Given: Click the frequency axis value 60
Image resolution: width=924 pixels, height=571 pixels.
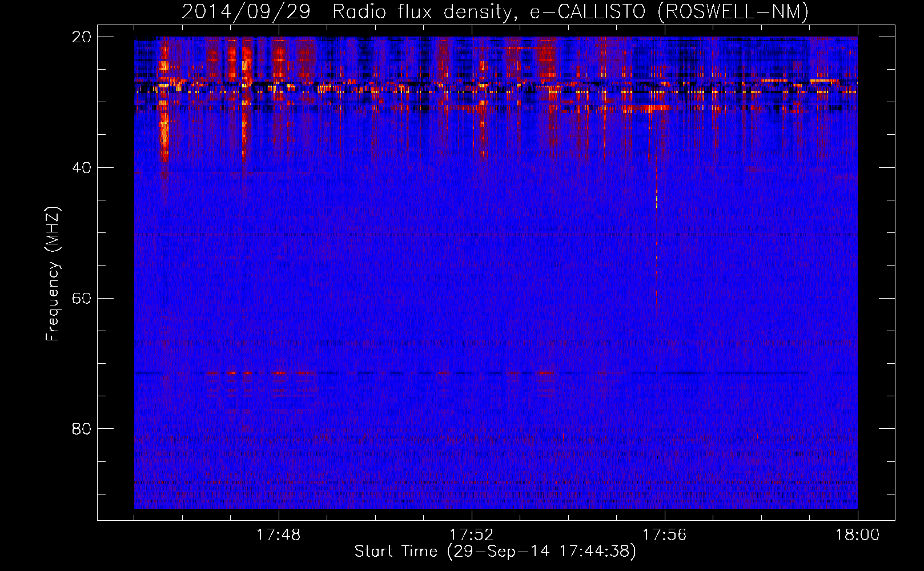Looking at the screenshot, I should [x=82, y=298].
